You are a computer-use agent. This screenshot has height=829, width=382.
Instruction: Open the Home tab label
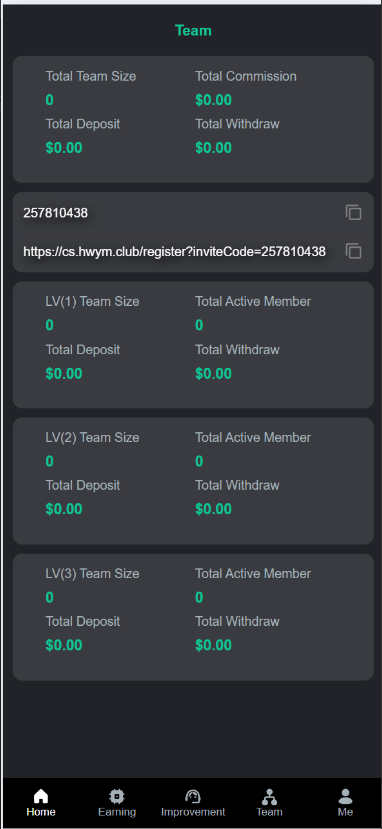pyautogui.click(x=41, y=812)
